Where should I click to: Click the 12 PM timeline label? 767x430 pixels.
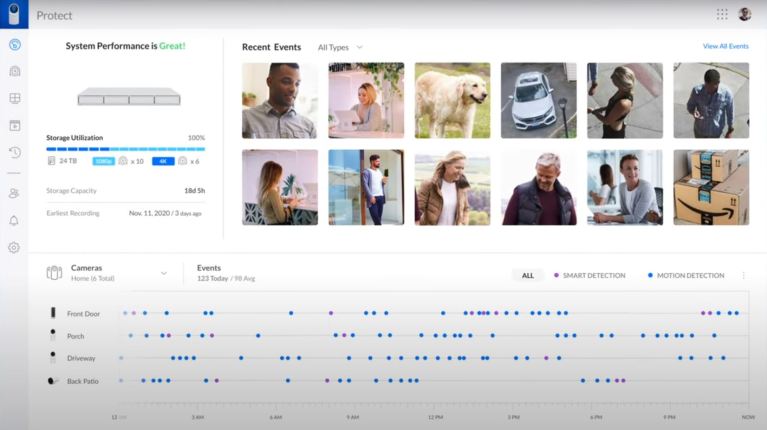(x=435, y=417)
